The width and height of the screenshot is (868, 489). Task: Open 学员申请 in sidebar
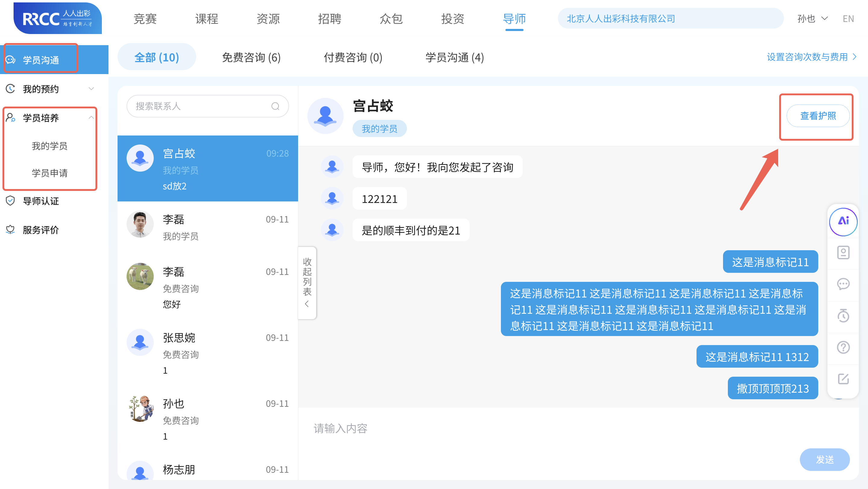49,173
